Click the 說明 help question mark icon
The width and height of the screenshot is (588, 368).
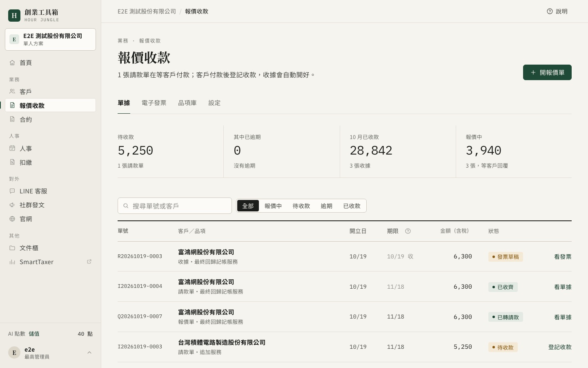pyautogui.click(x=550, y=11)
